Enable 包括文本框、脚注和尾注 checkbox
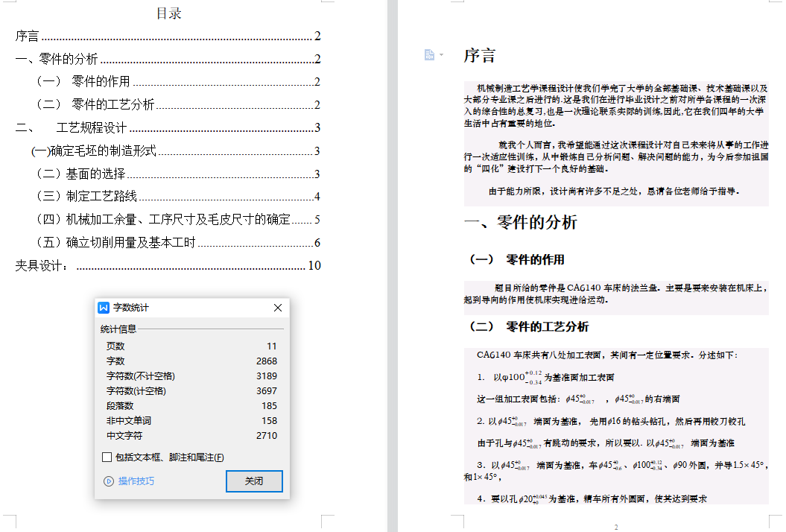The image size is (786, 532). (107, 457)
